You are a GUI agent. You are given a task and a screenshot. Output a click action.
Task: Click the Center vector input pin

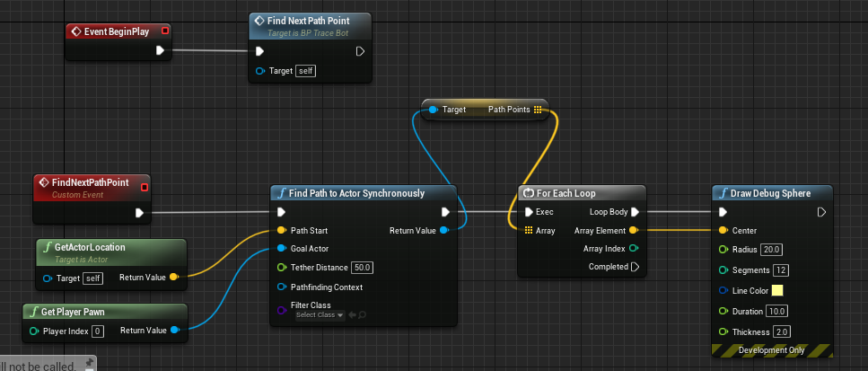[x=723, y=230]
